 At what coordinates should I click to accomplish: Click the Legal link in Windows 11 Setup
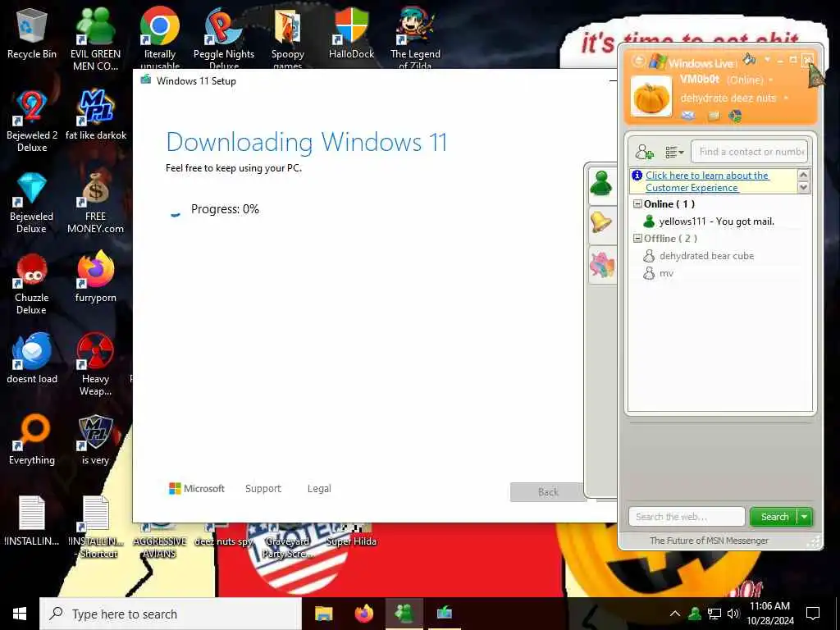coord(319,489)
